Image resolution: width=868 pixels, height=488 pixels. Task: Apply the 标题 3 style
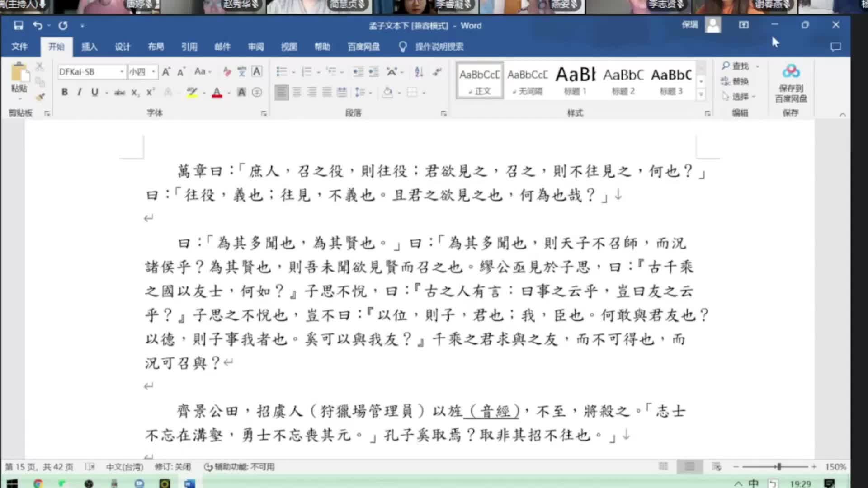pos(671,81)
